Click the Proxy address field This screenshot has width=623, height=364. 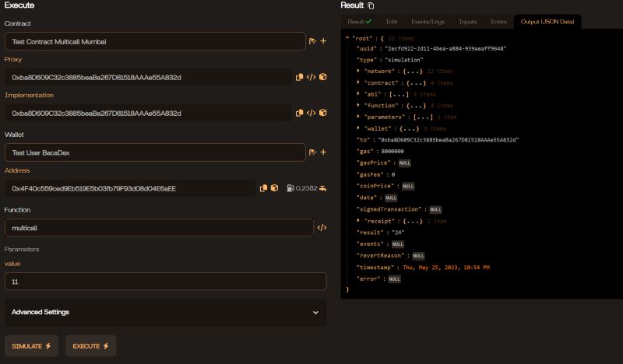148,78
